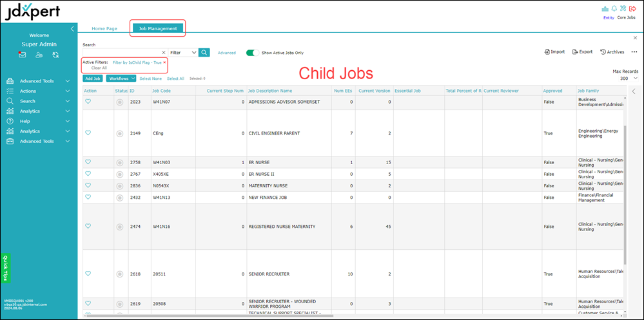Click the Help question mark icon in sidebar

click(x=10, y=121)
